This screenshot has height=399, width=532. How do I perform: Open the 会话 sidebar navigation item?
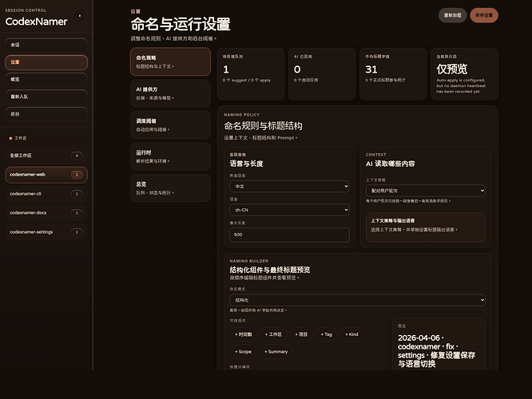(x=46, y=45)
